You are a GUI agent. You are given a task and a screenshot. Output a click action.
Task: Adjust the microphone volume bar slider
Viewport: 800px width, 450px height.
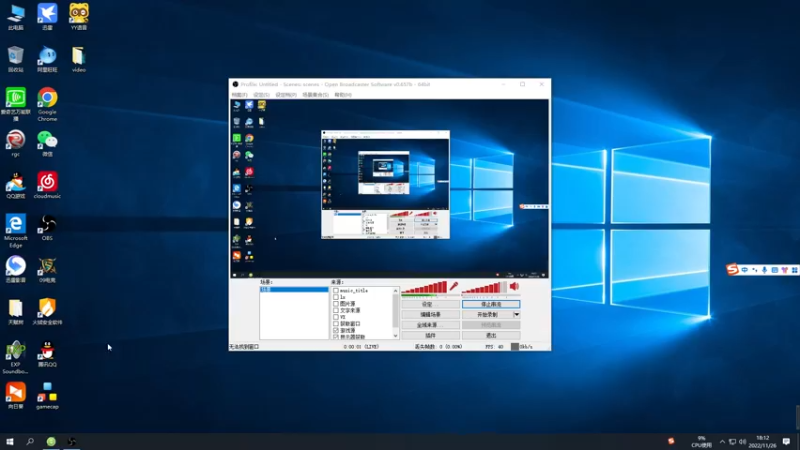(424, 289)
